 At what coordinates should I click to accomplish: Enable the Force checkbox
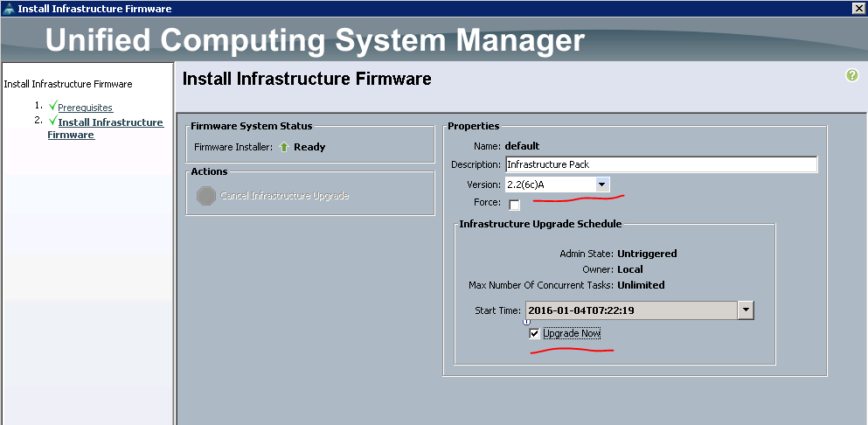tap(514, 205)
